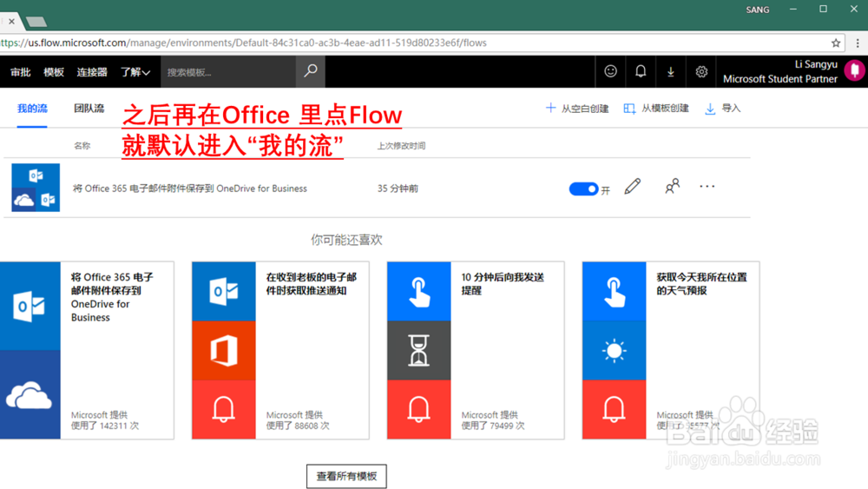This screenshot has height=489, width=868.
Task: Bookmark page with the star icon
Action: tap(836, 43)
